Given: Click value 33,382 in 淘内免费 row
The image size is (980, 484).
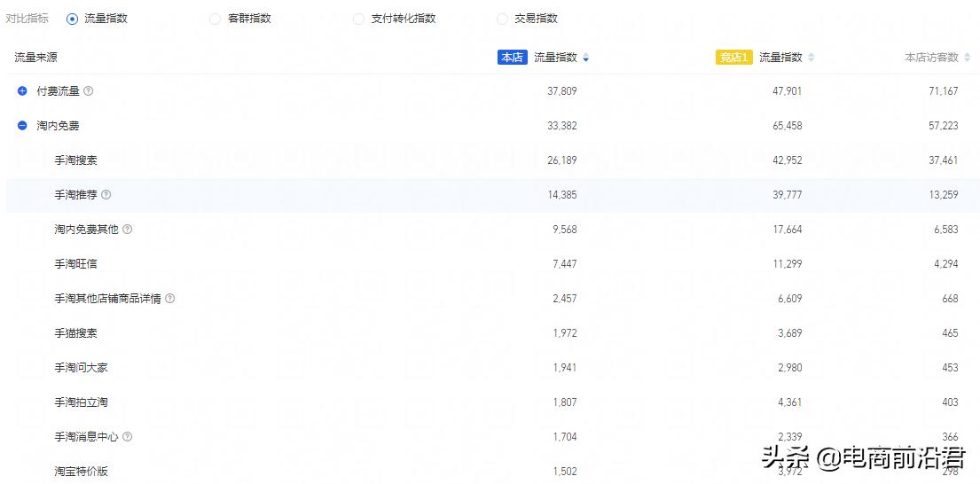Looking at the screenshot, I should tap(562, 126).
